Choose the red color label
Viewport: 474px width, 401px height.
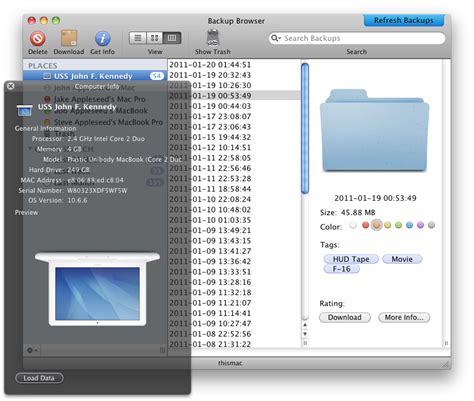365,225
